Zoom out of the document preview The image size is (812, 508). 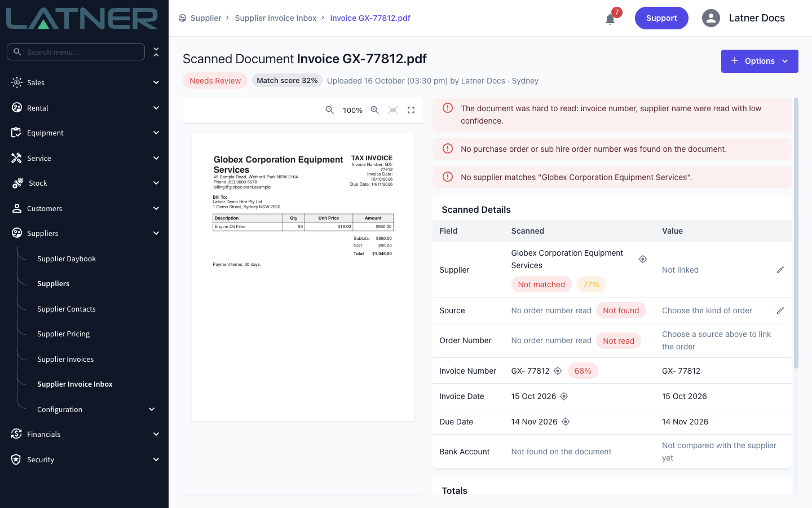tap(330, 110)
